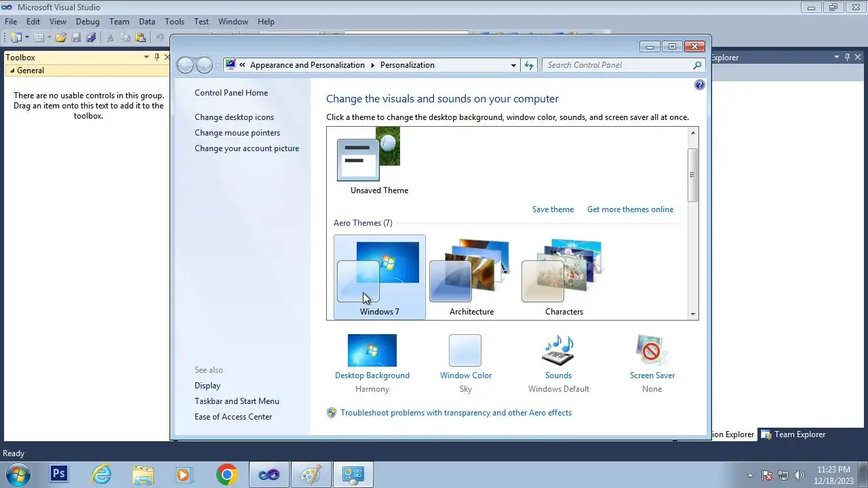Click the Undo icon in Visual Studio toolbar

pos(160,38)
